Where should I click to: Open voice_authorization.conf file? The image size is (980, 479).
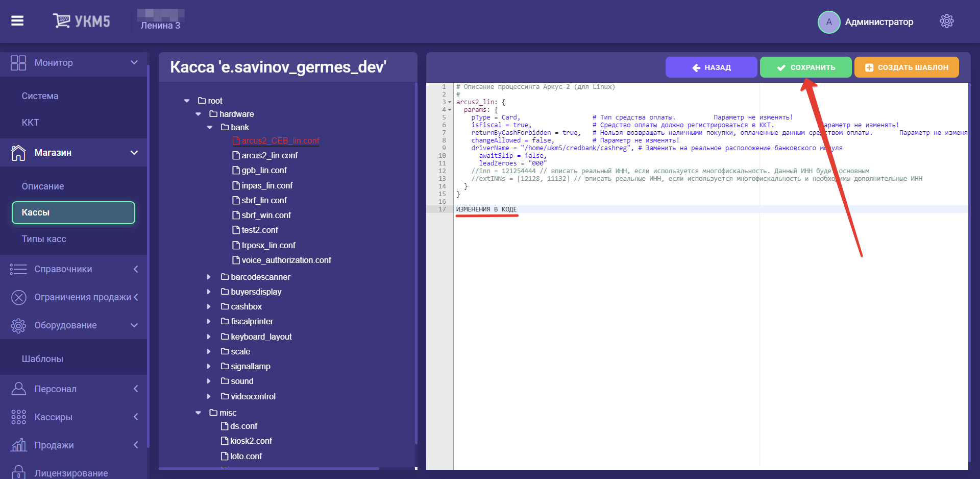click(x=286, y=260)
